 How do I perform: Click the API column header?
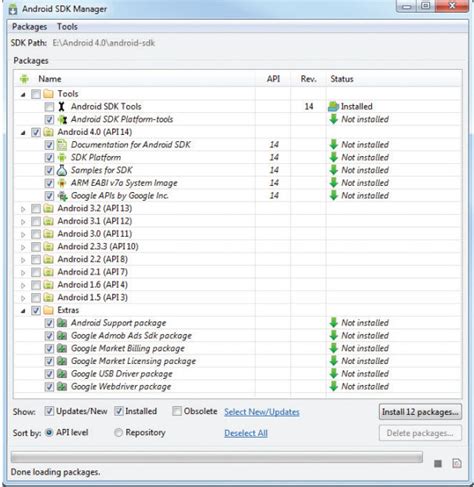[x=273, y=79]
